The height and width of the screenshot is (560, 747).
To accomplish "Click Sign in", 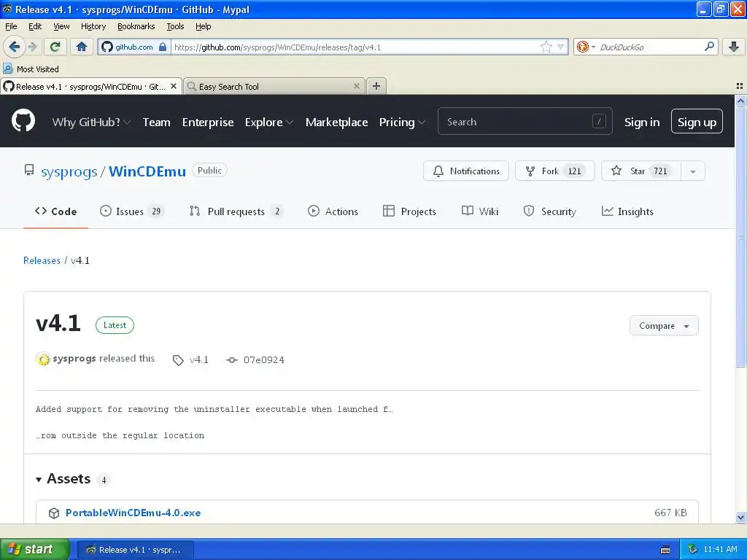I will [642, 122].
